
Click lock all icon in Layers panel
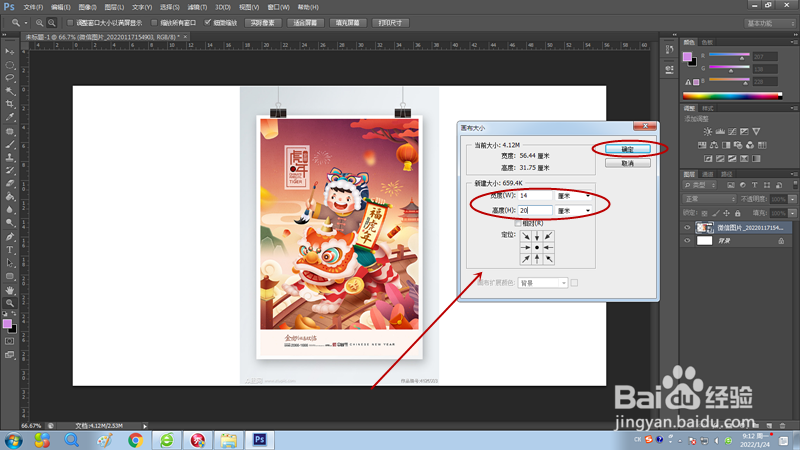[x=738, y=213]
